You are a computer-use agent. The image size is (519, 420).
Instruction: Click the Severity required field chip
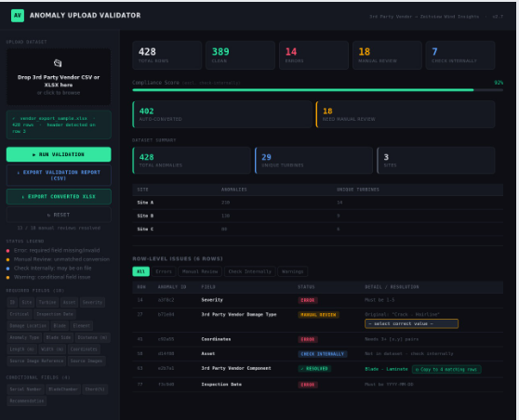[x=92, y=302]
